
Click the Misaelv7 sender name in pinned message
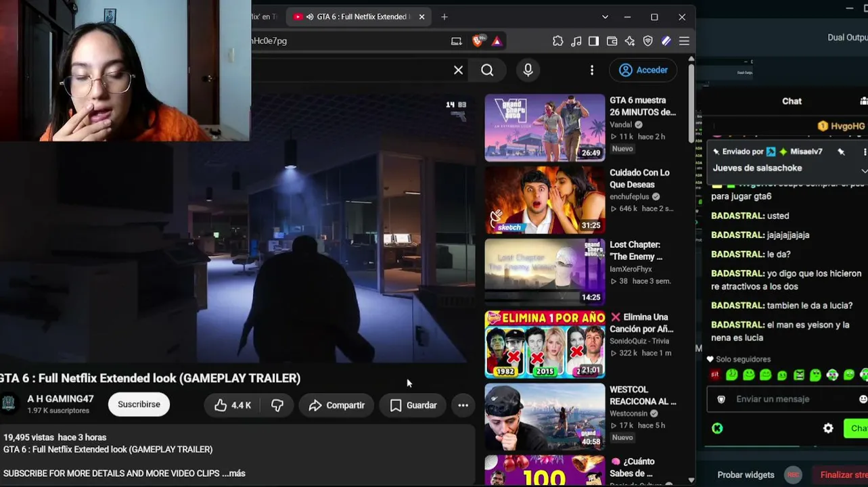806,152
